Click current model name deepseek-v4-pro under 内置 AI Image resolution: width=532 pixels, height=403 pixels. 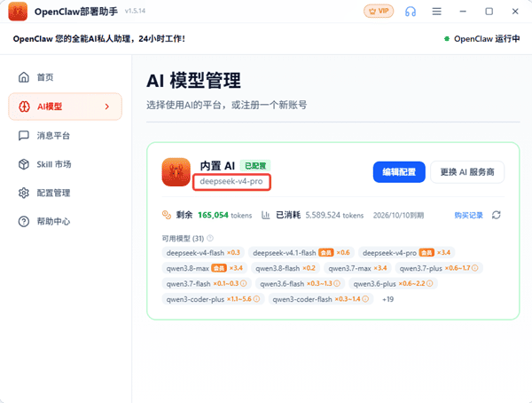[231, 181]
